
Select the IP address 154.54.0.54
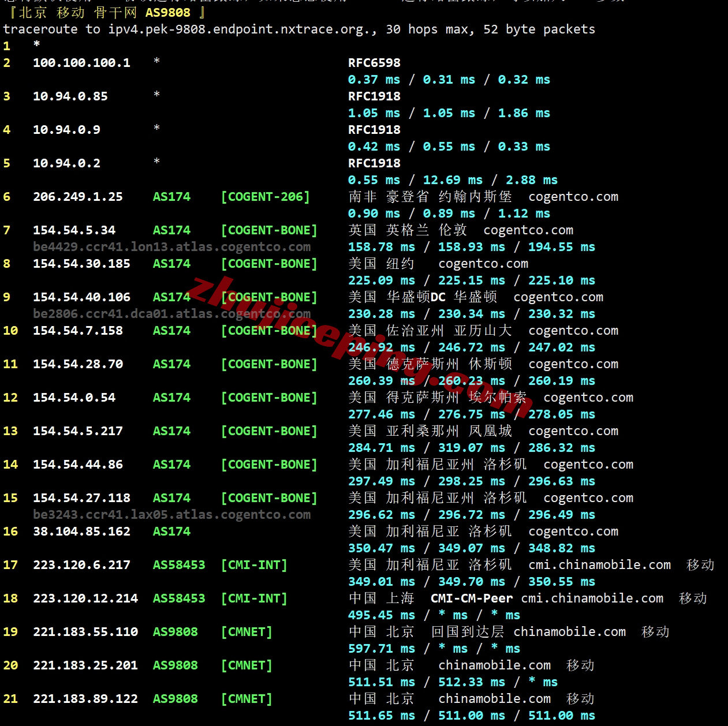click(74, 398)
